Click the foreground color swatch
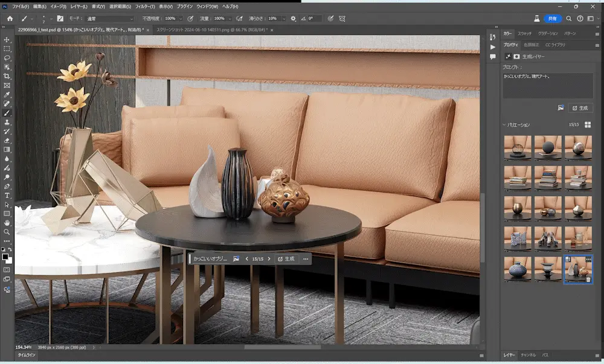The width and height of the screenshot is (604, 364). (x=5, y=257)
